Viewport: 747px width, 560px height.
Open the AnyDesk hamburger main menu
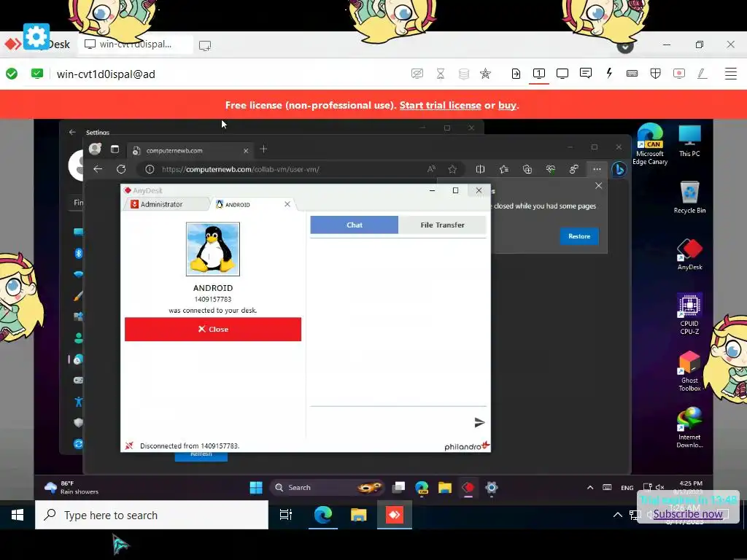[x=731, y=74]
